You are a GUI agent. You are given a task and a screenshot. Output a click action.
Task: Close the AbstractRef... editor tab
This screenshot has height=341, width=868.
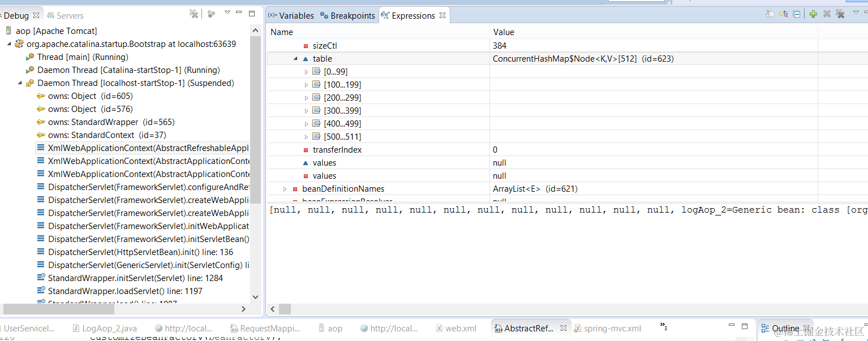click(x=564, y=328)
